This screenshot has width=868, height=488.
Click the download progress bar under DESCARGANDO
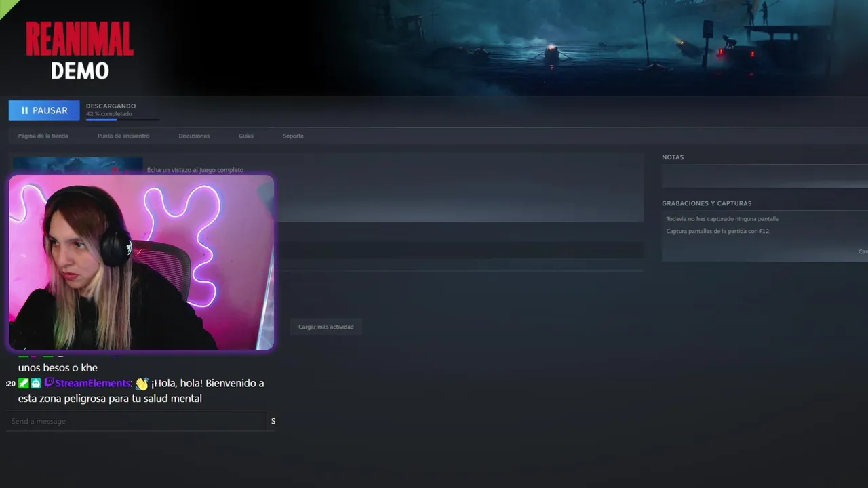coord(123,119)
